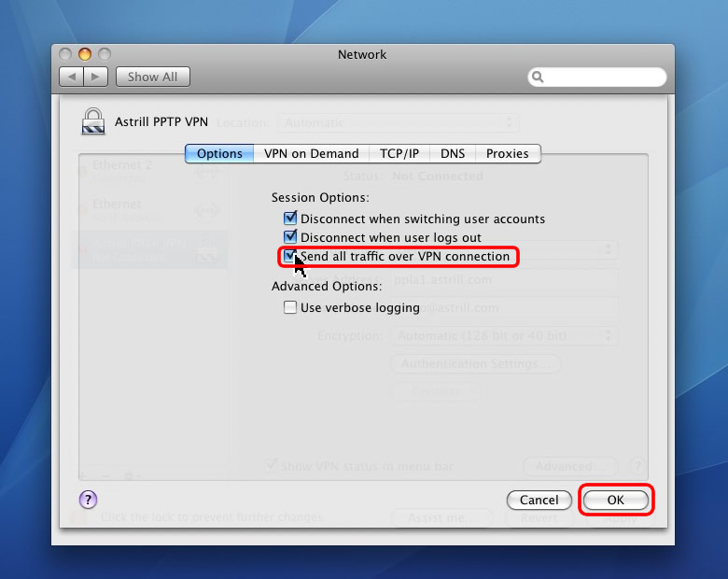This screenshot has width=728, height=579.
Task: Click inside the search field
Action: (604, 78)
